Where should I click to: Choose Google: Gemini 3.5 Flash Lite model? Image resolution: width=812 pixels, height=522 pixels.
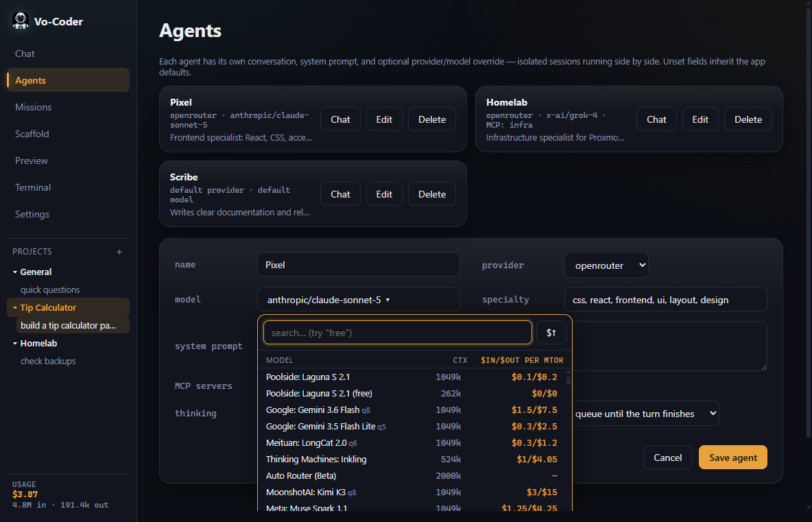pos(411,426)
